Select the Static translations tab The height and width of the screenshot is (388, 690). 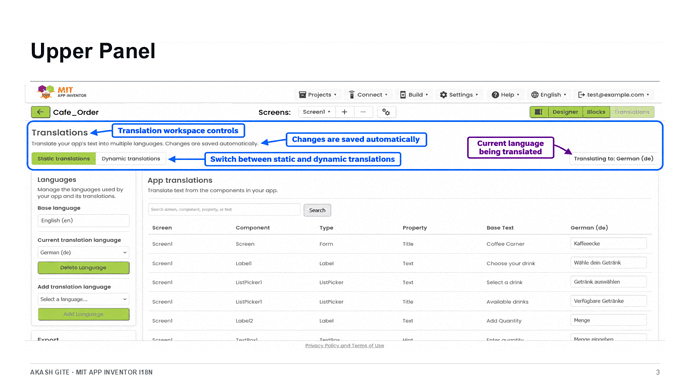pos(64,159)
